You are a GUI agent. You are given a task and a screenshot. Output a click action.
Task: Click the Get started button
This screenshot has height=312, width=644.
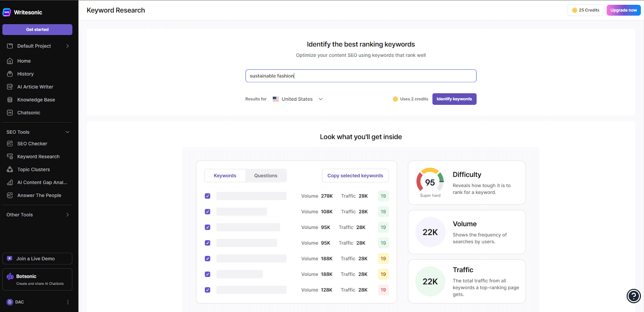pyautogui.click(x=37, y=29)
